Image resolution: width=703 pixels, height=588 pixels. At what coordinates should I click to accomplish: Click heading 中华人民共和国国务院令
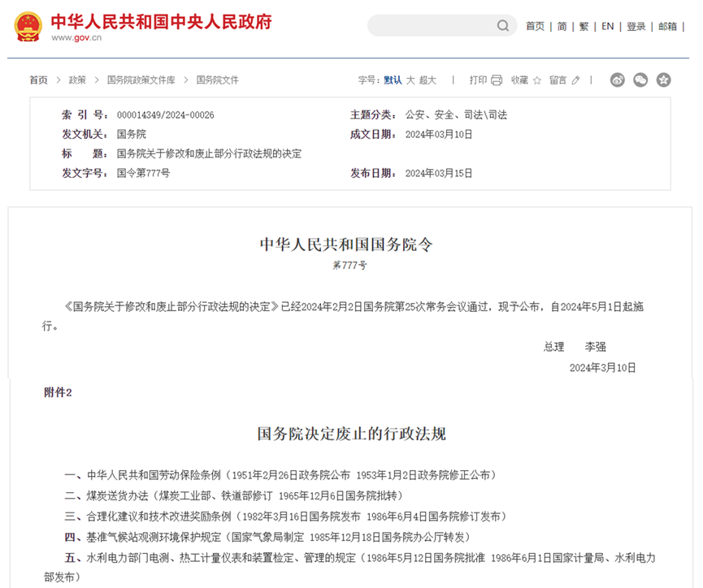coord(346,244)
